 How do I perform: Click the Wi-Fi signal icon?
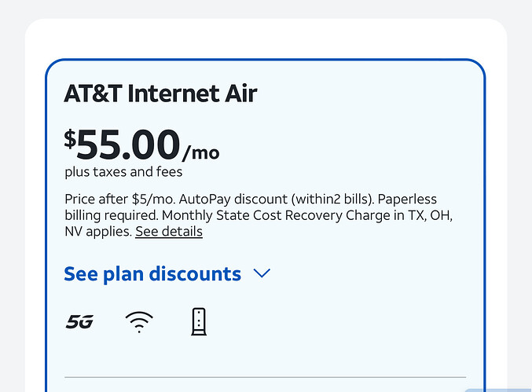click(139, 321)
